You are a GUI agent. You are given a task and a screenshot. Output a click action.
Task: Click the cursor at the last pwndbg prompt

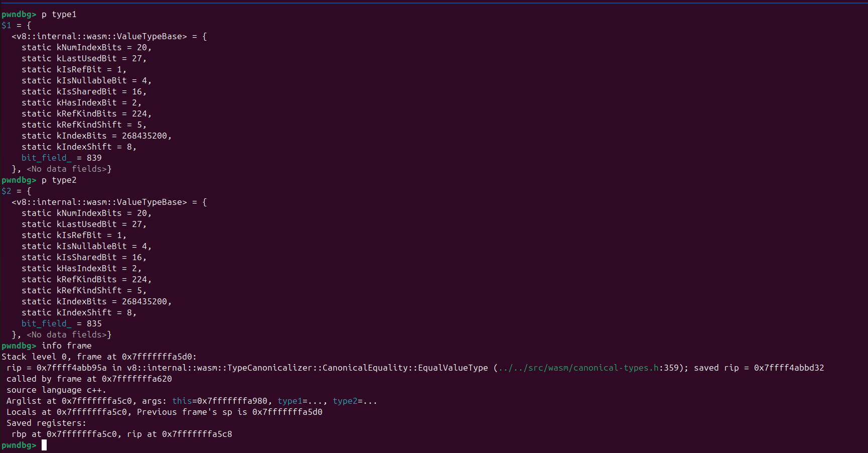point(44,445)
